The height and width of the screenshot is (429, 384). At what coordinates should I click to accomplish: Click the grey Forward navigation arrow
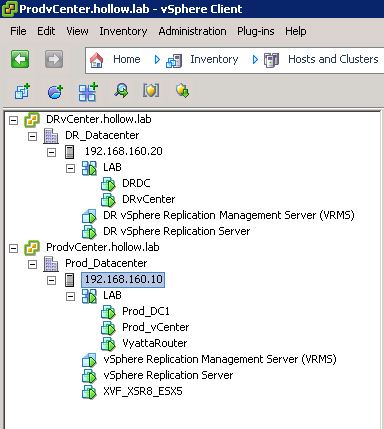click(x=54, y=59)
